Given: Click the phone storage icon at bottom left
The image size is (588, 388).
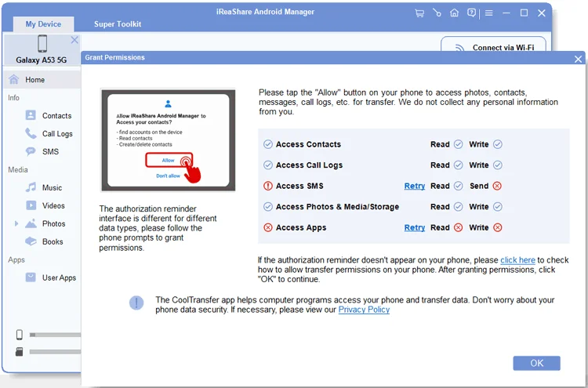Looking at the screenshot, I should point(20,335).
